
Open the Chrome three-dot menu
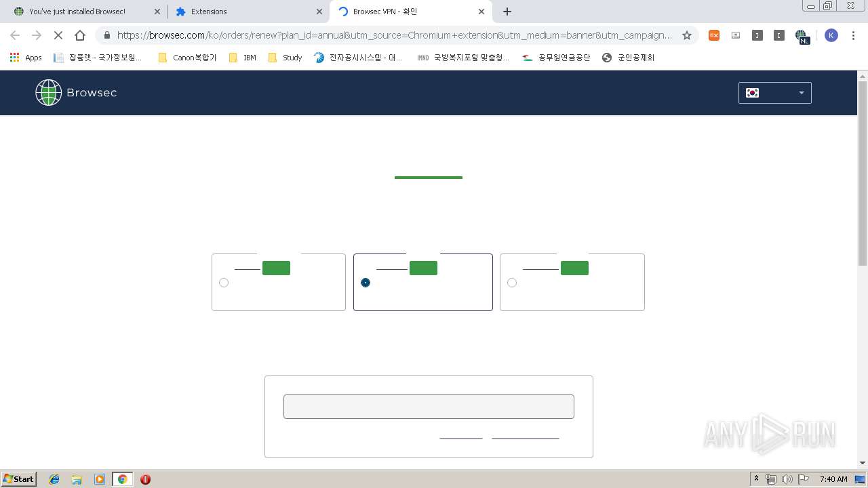click(x=854, y=35)
